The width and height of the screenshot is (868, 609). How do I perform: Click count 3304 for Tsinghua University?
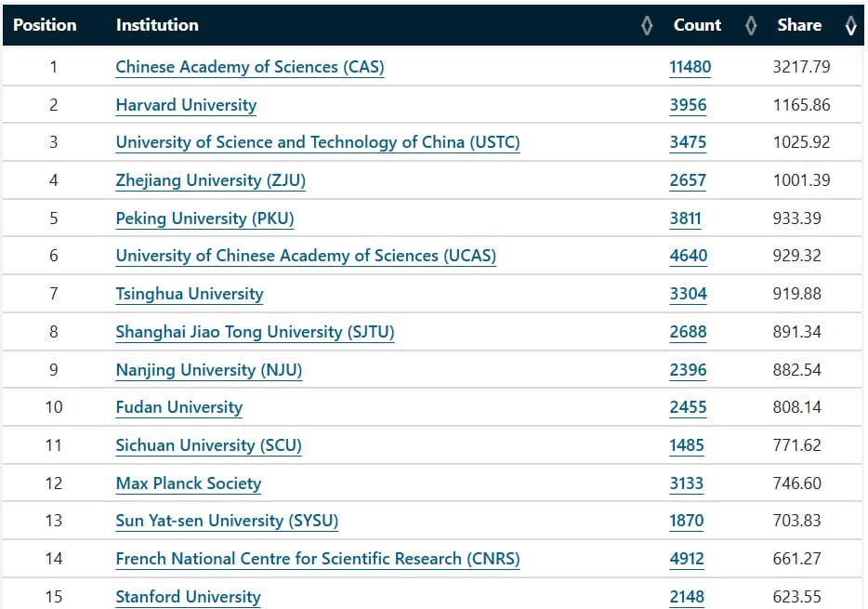[688, 294]
